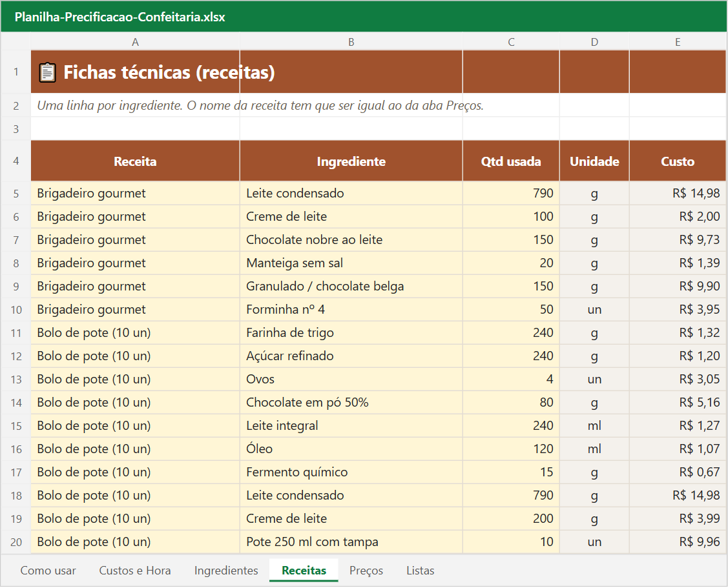Viewport: 728px width, 588px height.
Task: Open the Como usar sheet tab
Action: tap(48, 571)
